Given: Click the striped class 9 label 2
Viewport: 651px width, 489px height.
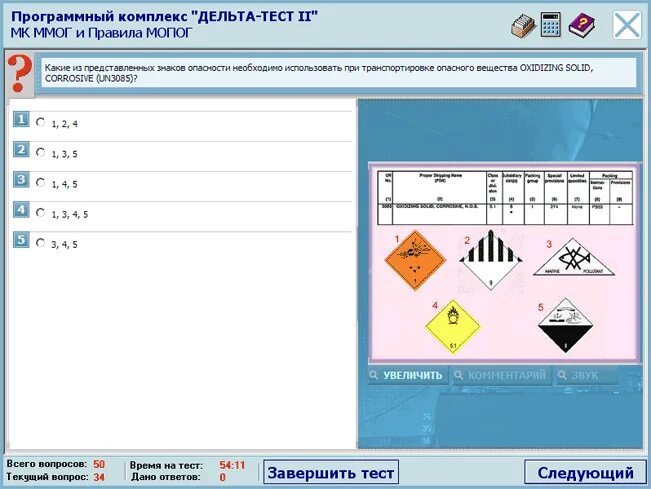Looking at the screenshot, I should coord(491,259).
